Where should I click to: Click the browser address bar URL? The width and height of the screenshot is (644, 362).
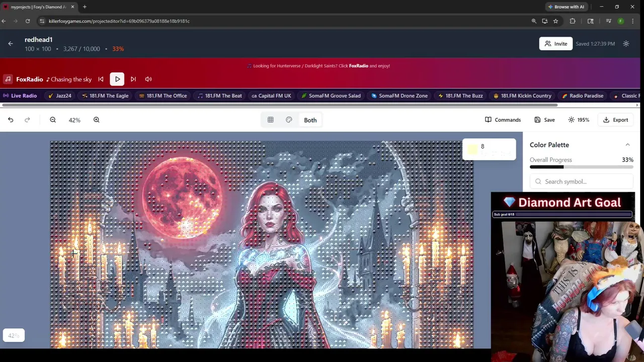pyautogui.click(x=119, y=21)
